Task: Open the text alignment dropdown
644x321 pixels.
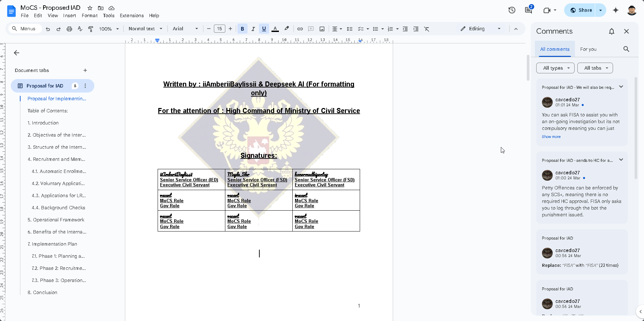Action: pos(337,29)
